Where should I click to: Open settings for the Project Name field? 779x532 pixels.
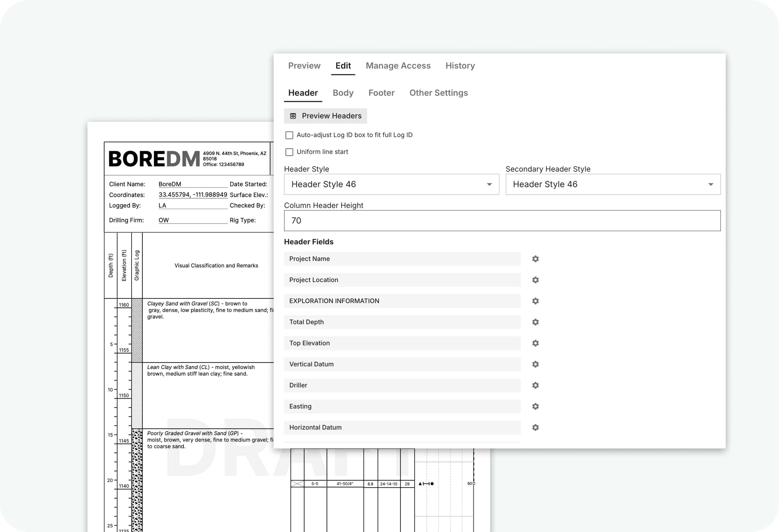pos(535,259)
